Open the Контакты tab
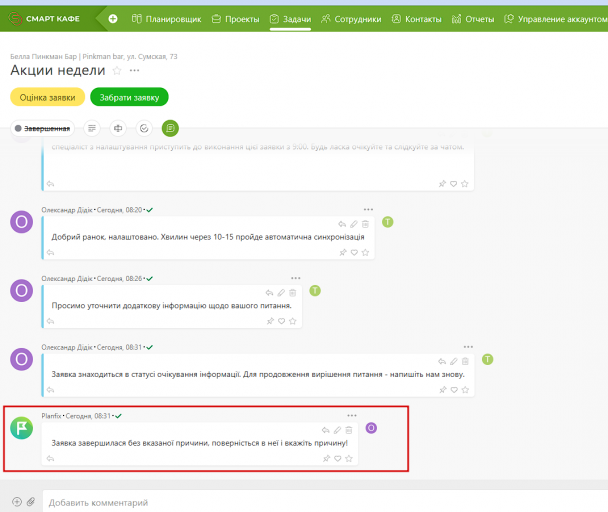Viewport: 608px width, 512px height. point(416,19)
